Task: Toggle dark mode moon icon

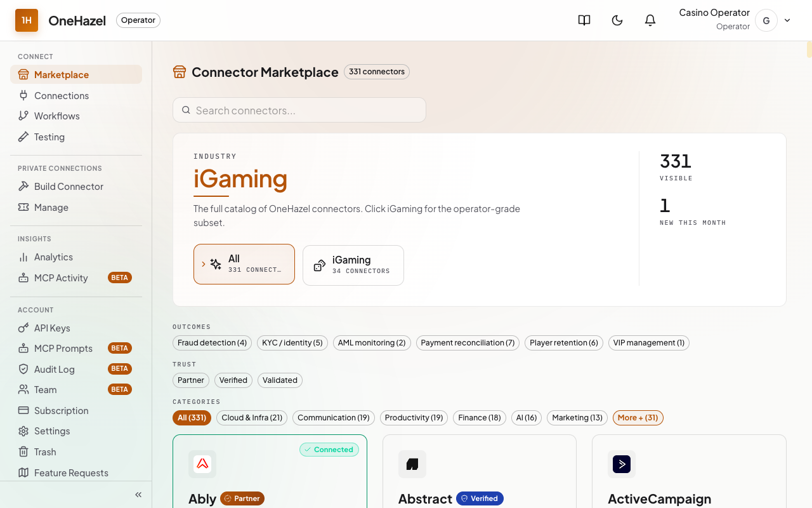Action: 617,20
